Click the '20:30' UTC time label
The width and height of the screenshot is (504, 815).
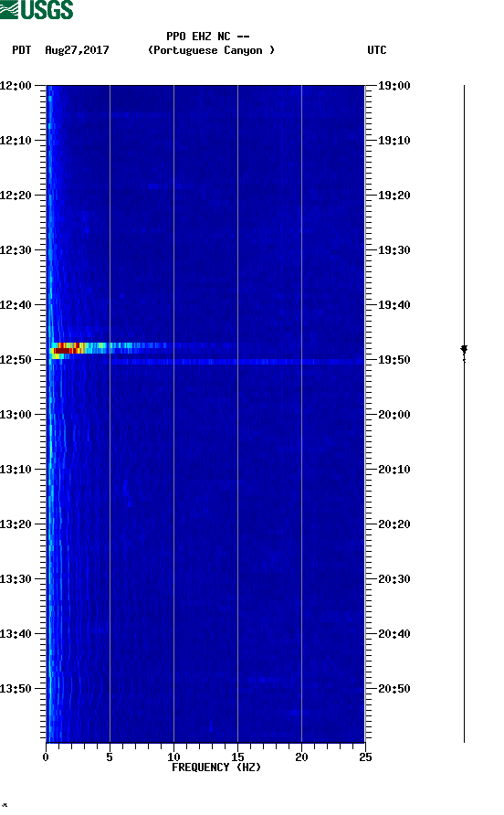[394, 579]
